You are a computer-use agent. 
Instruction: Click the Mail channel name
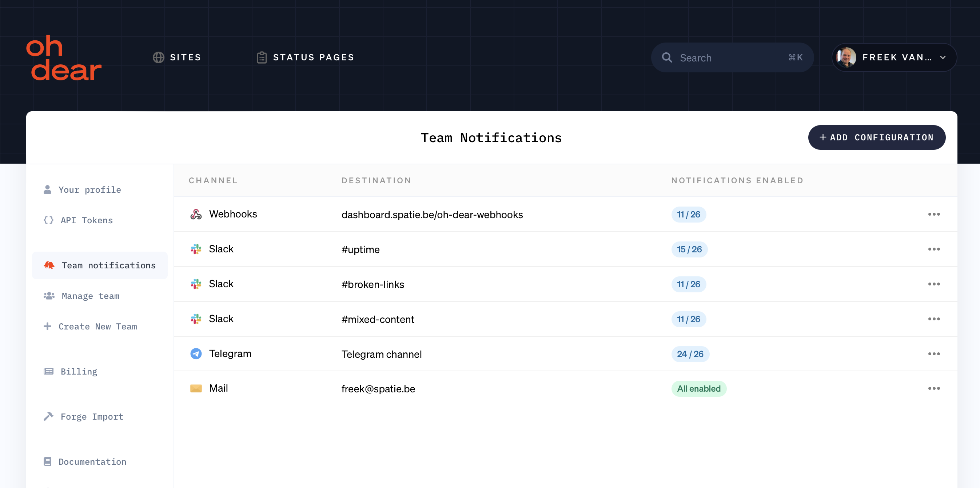pyautogui.click(x=218, y=388)
